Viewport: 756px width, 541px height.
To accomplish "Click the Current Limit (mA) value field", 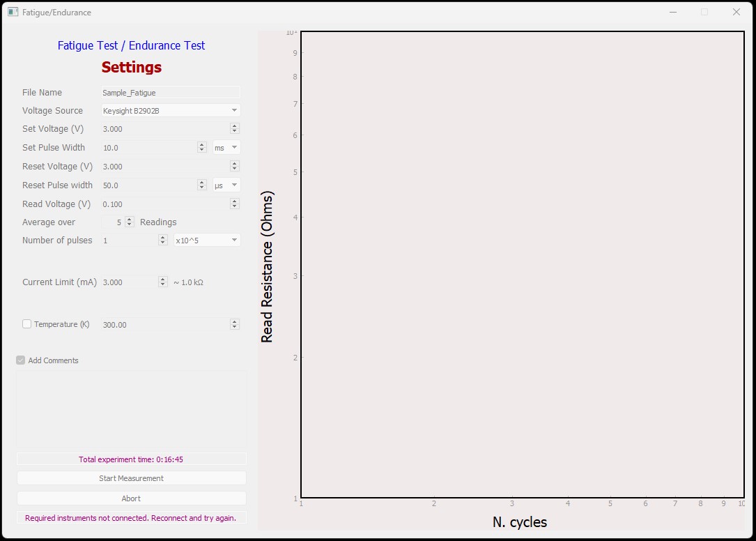I will point(129,282).
